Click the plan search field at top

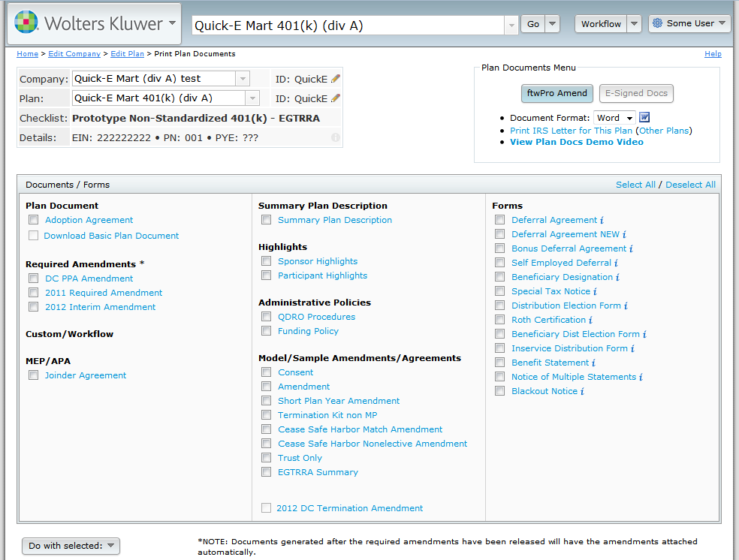tap(348, 25)
